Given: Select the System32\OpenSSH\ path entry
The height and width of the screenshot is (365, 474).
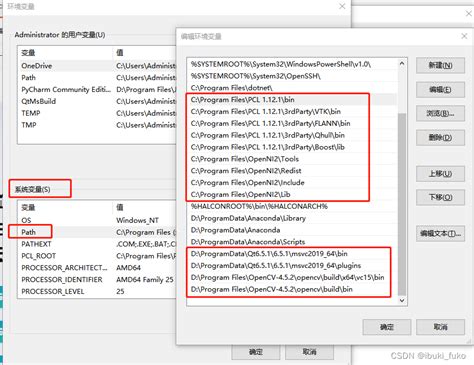Looking at the screenshot, I should (292, 76).
